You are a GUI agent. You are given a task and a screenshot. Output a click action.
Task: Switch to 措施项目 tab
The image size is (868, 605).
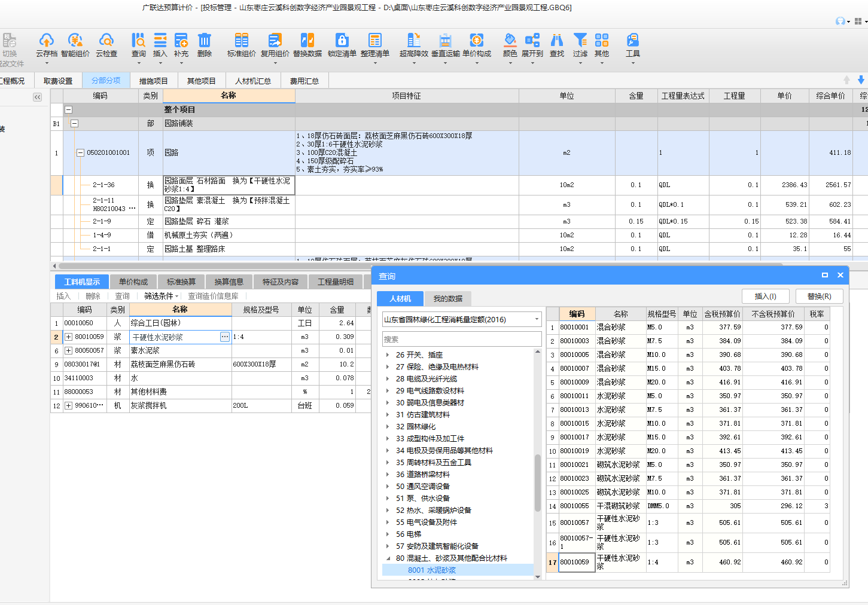click(x=154, y=81)
